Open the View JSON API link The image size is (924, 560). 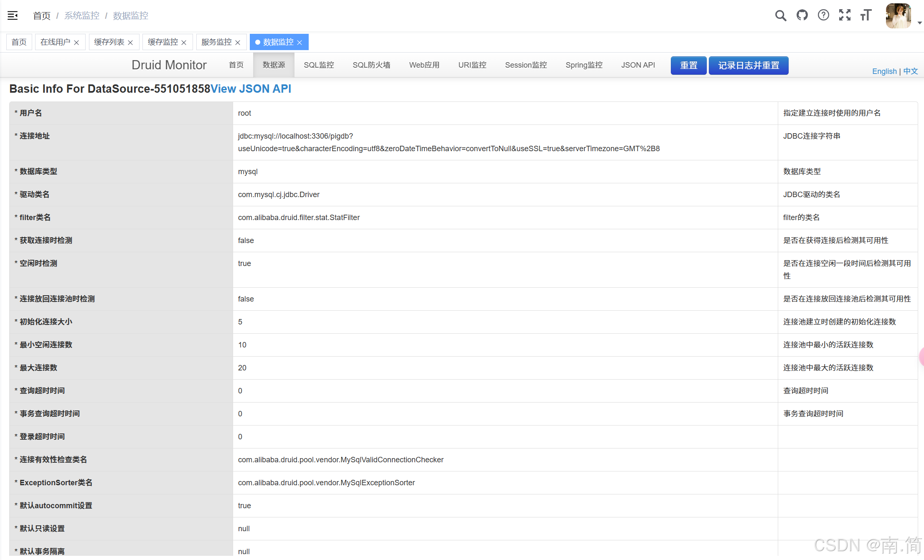[251, 89]
